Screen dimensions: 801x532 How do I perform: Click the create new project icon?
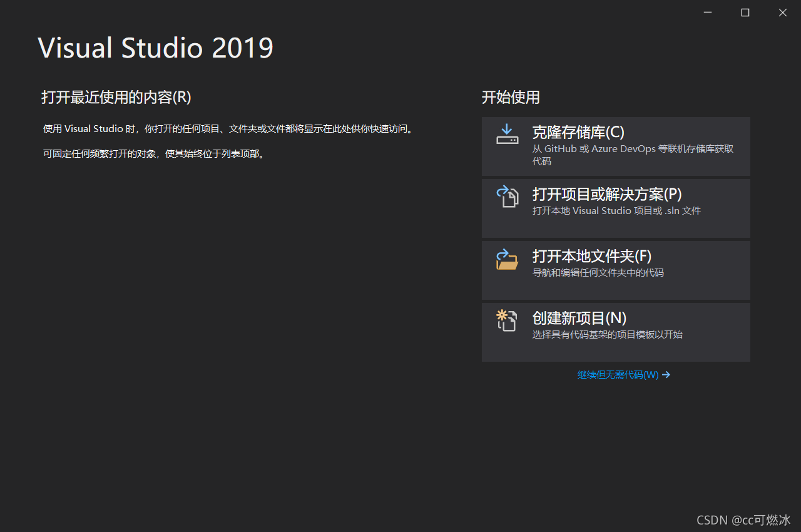point(507,320)
